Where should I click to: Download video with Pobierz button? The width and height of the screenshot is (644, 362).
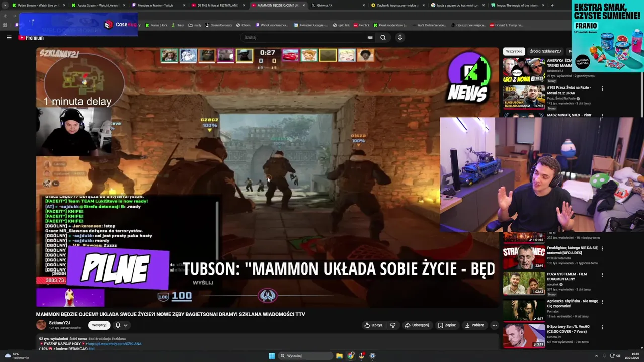[x=474, y=325]
